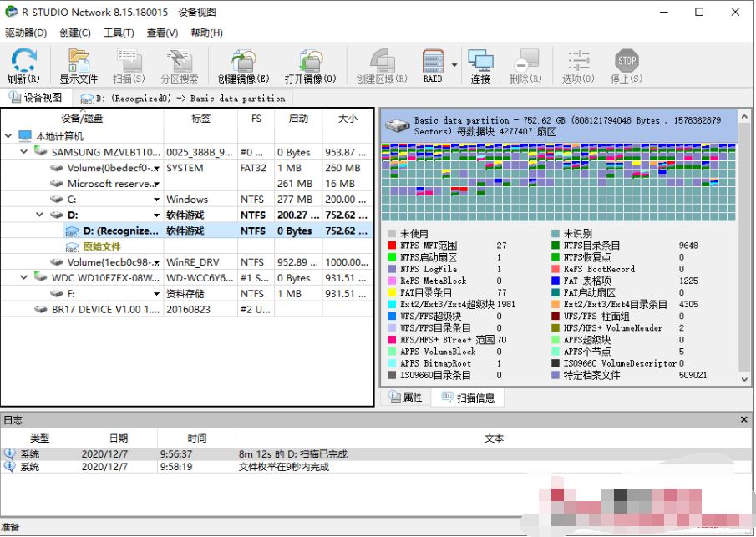Click the scan info panel scrollbar down arrow

pos(744,379)
